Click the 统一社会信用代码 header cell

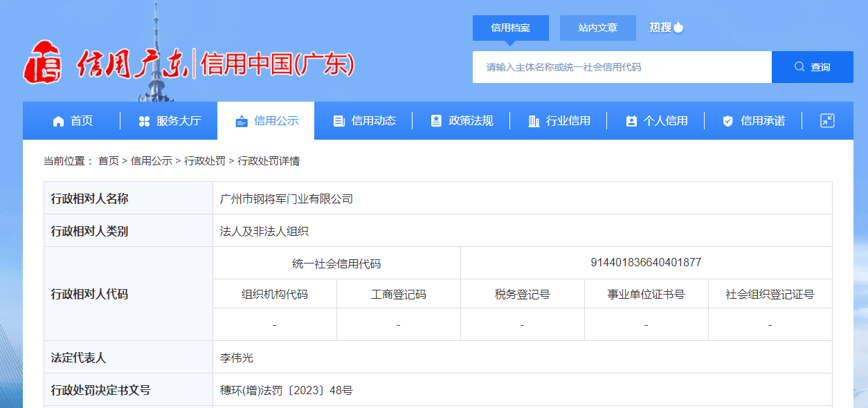[x=336, y=263]
